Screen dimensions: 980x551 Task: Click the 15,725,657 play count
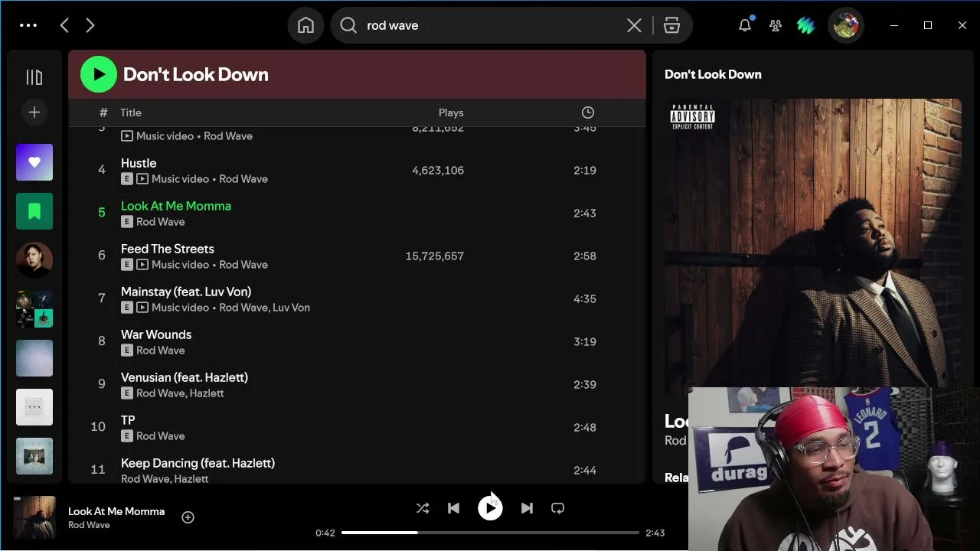pyautogui.click(x=435, y=256)
